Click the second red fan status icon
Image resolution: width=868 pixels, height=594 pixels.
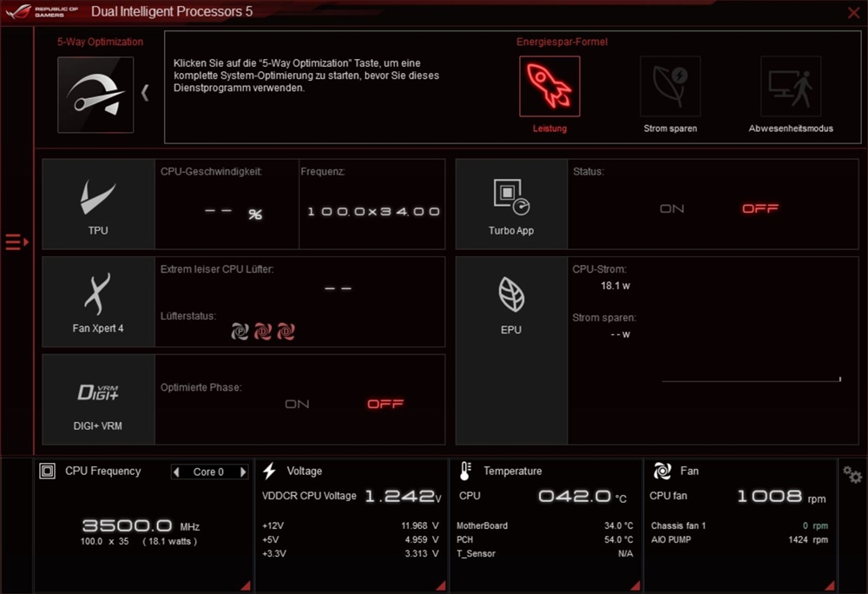click(x=263, y=332)
